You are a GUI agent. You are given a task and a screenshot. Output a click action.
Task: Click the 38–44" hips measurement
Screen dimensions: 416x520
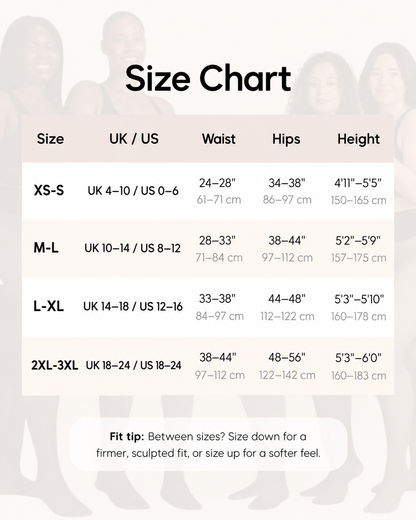point(287,241)
